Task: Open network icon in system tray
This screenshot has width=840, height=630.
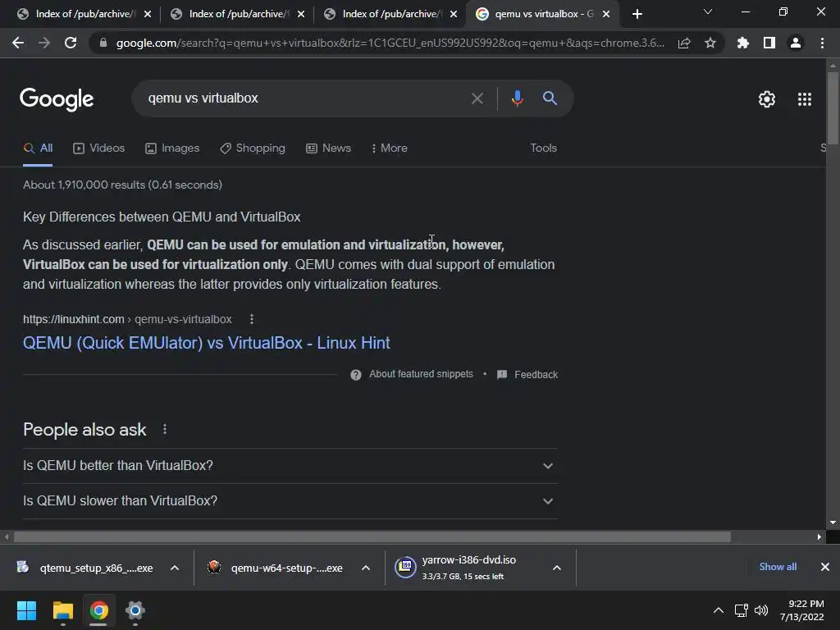Action: (741, 610)
